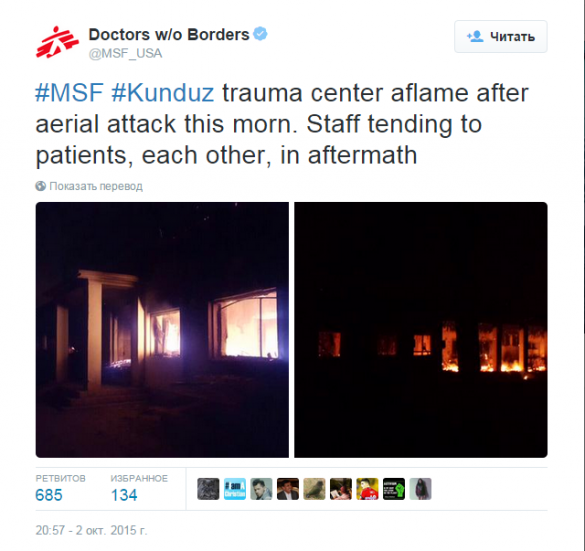Open the bird photo avatar
The height and width of the screenshot is (551, 585).
click(314, 489)
